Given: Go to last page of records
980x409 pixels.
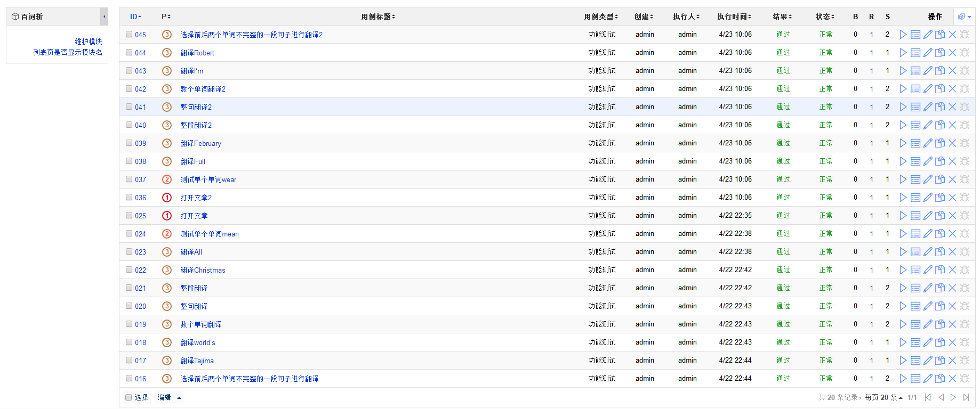Looking at the screenshot, I should click(966, 397).
